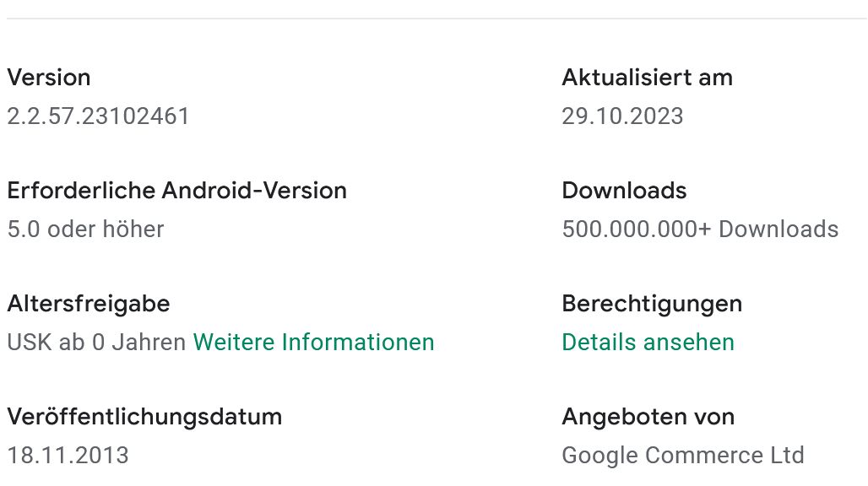Click the 'Veröffentlichungsdatum' heading
Image resolution: width=868 pixels, height=486 pixels.
click(x=144, y=417)
